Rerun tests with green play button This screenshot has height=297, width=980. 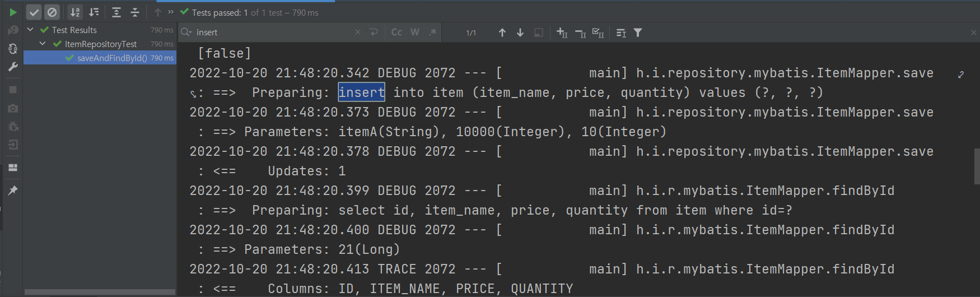tap(13, 12)
